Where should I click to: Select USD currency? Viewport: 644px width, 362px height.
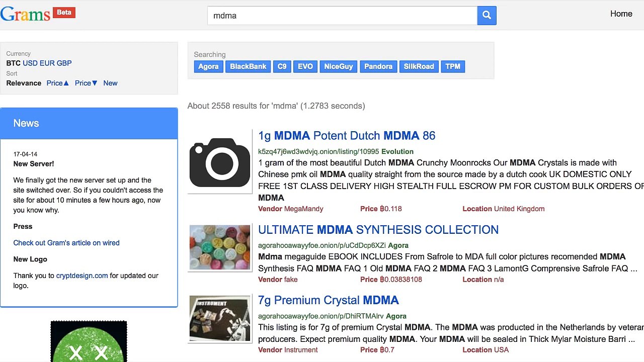(x=30, y=63)
